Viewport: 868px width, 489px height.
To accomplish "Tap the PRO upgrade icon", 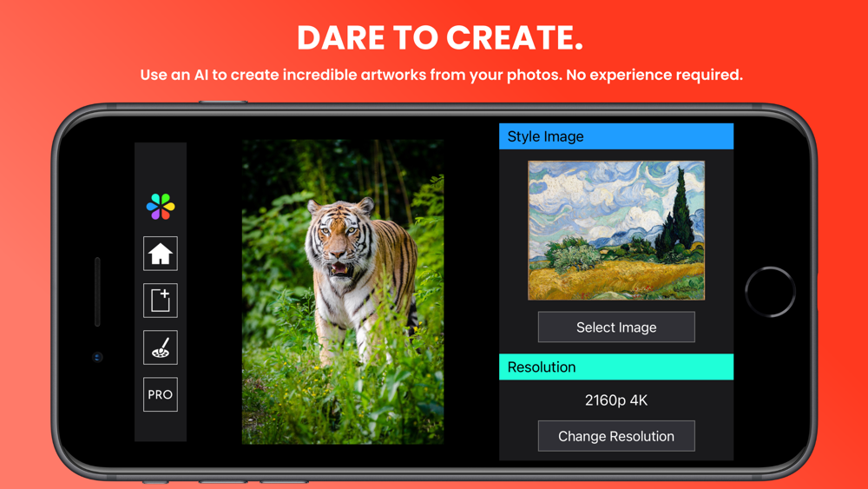I will (x=161, y=394).
